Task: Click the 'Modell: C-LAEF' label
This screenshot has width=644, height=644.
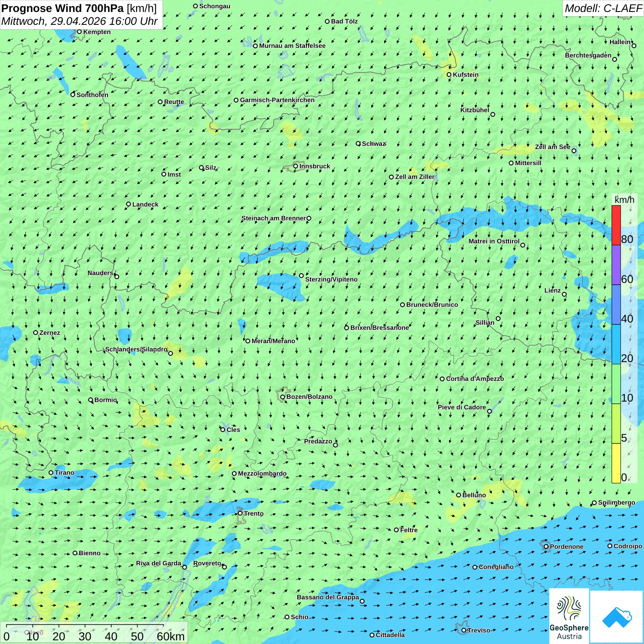Action: click(603, 8)
